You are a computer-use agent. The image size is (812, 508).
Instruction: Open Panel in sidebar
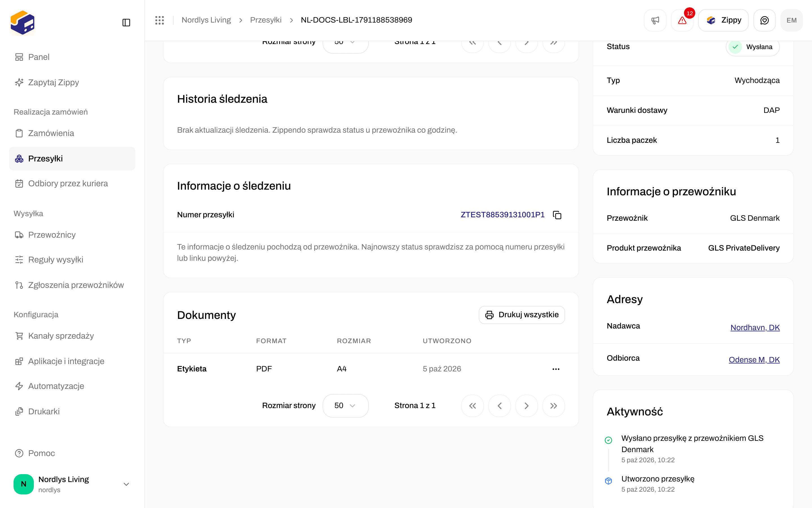point(72,57)
